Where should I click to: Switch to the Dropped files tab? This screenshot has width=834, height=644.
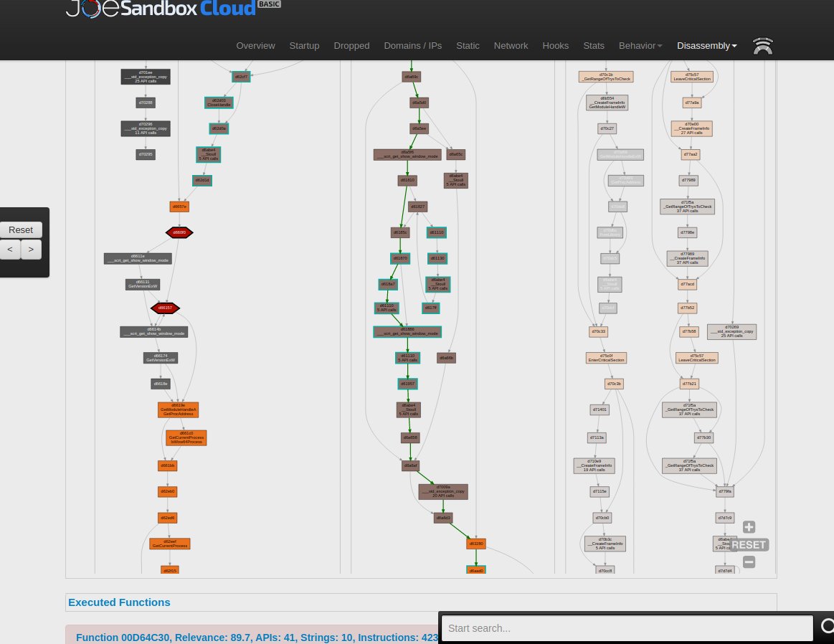coord(351,45)
